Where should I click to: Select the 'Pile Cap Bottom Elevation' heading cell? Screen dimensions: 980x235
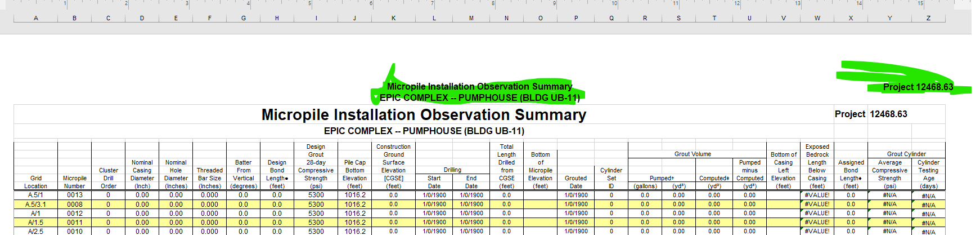(354, 174)
